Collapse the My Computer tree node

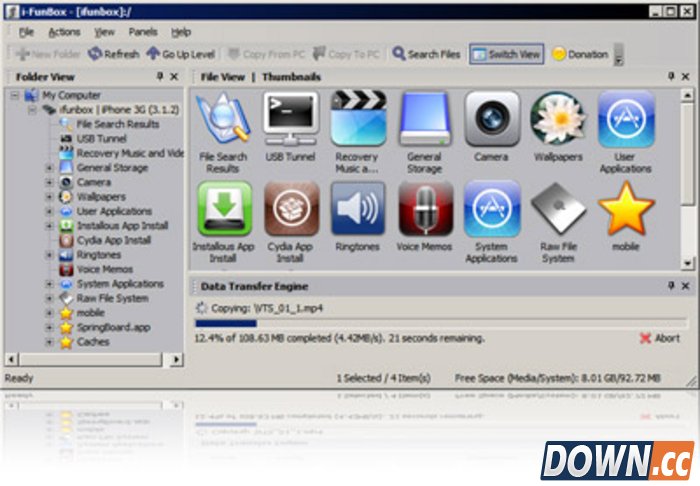(x=16, y=95)
